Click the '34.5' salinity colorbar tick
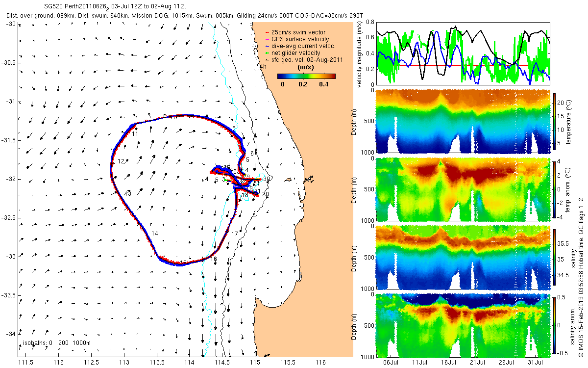 (563, 276)
